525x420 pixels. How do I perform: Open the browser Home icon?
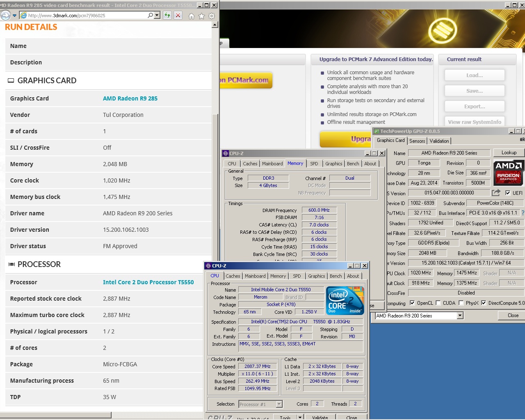(191, 16)
